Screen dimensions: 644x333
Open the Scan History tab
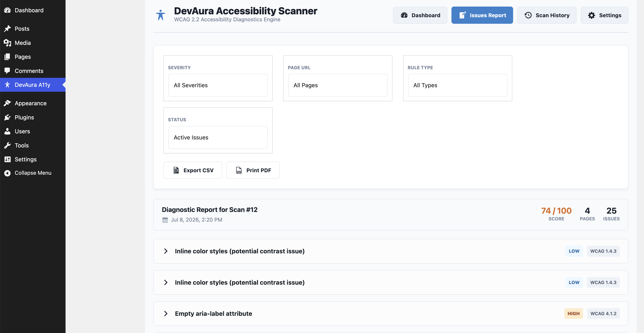coord(547,15)
